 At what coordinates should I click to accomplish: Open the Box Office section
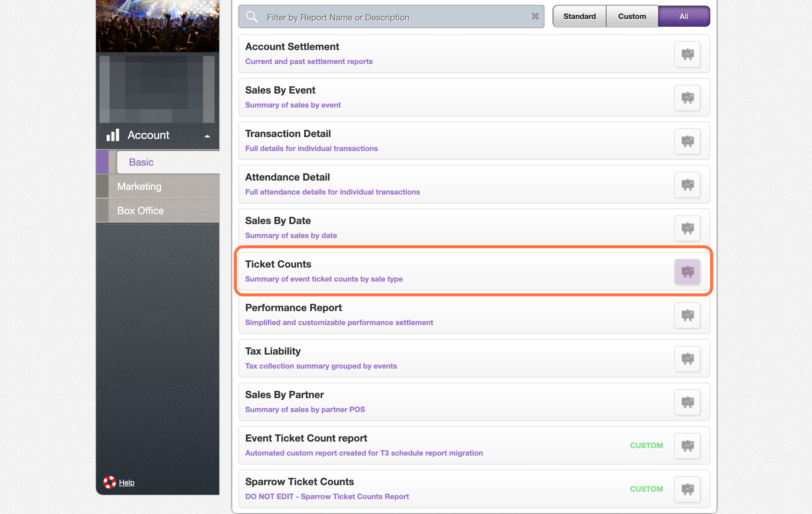tap(158, 211)
